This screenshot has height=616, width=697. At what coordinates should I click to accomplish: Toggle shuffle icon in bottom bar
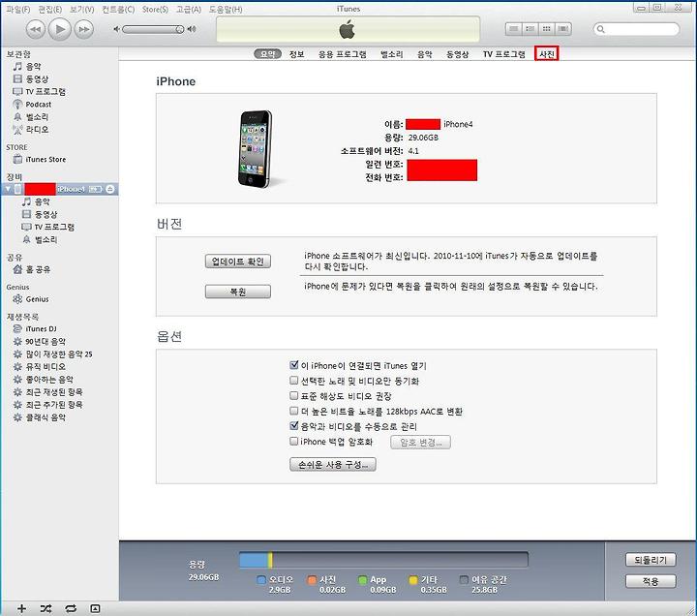pyautogui.click(x=45, y=608)
